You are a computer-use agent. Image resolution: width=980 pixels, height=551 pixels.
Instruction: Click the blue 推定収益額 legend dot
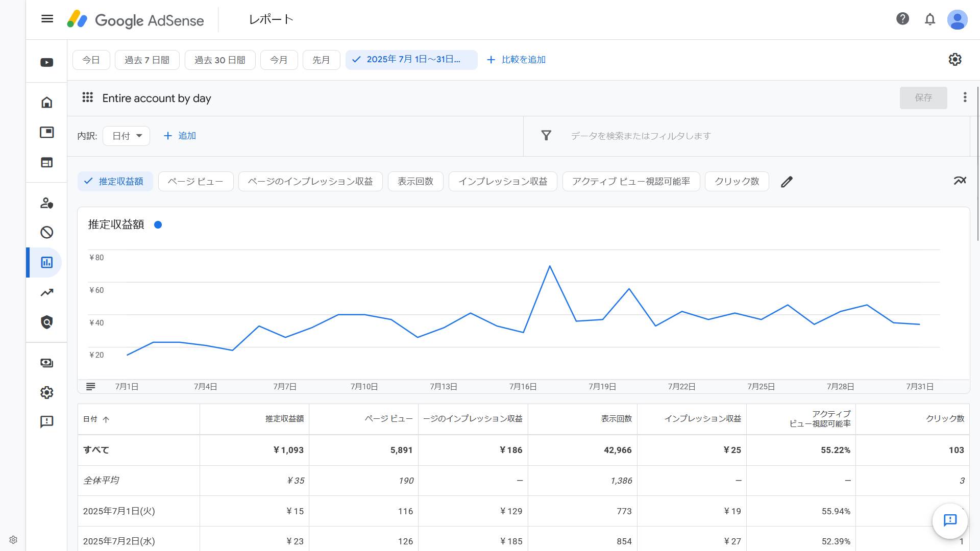click(158, 225)
